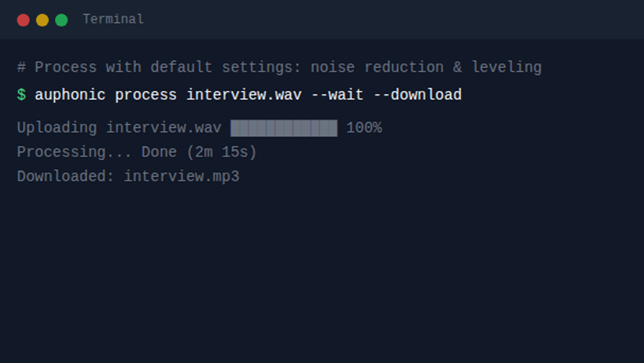Click the word leveling in the comment
The image size is (644, 363).
(x=507, y=67)
